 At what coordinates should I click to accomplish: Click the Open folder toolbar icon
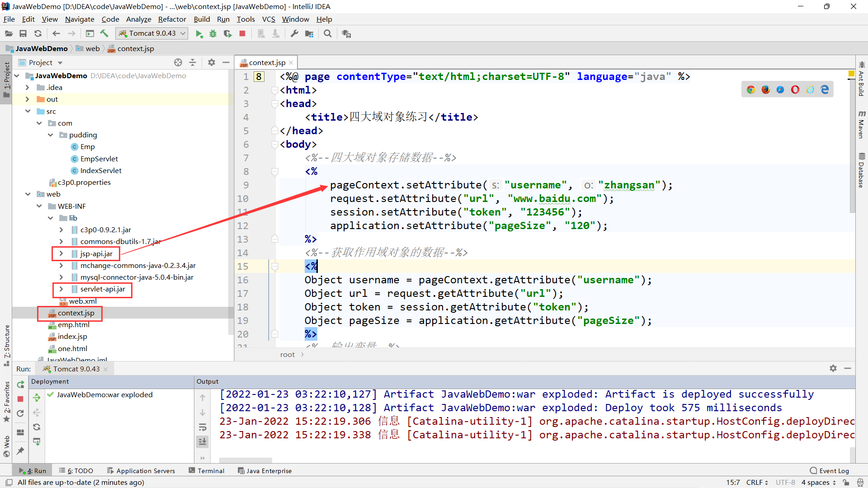[9, 33]
